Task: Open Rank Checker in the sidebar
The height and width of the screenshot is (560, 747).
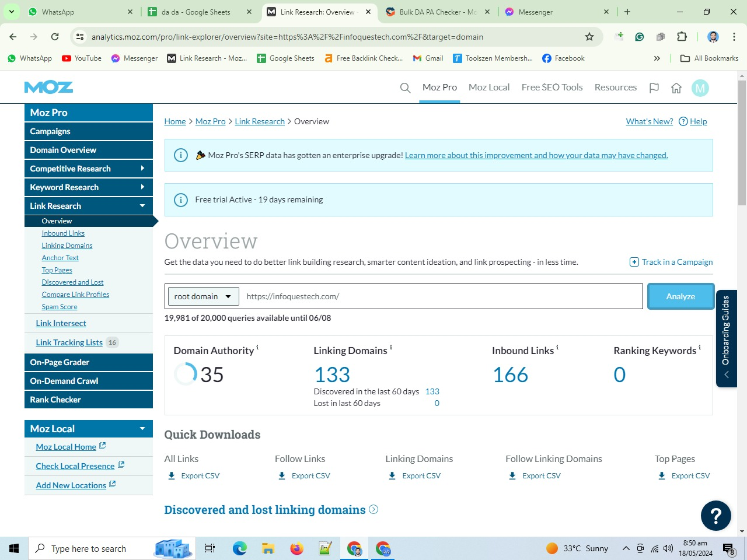Action: click(89, 400)
